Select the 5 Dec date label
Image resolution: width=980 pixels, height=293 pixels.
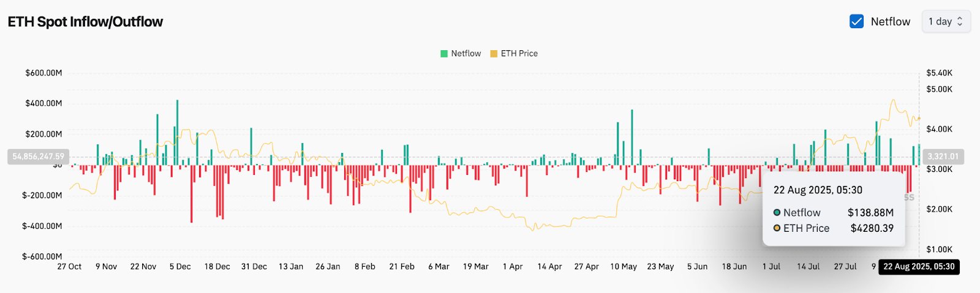pyautogui.click(x=180, y=267)
